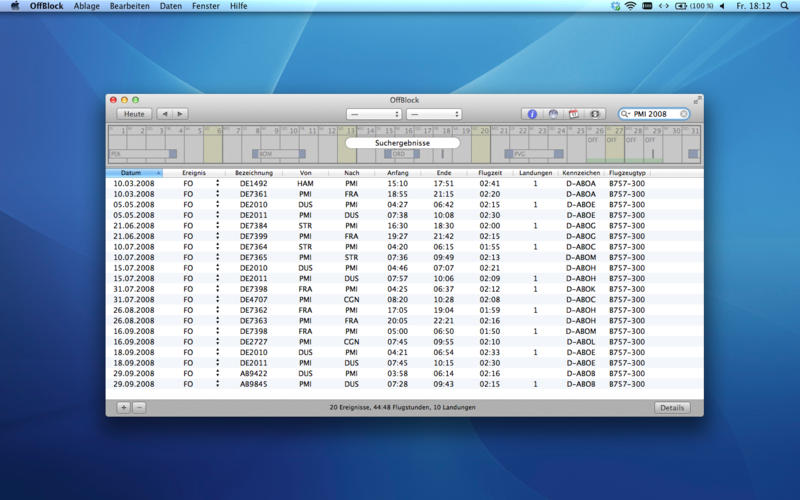Image resolution: width=800 pixels, height=500 pixels.
Task: Click the OFF marker on day 26
Action: click(592, 140)
